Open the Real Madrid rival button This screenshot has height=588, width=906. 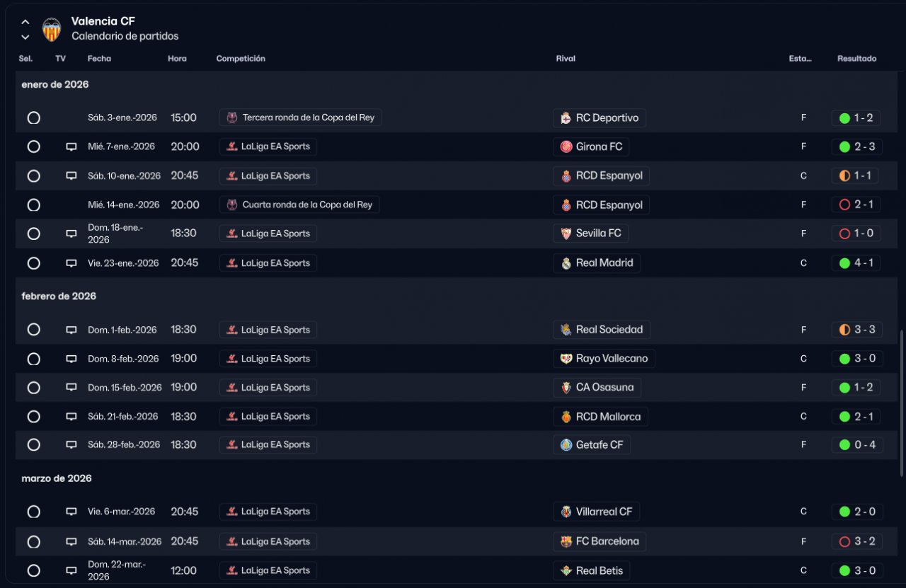click(596, 263)
